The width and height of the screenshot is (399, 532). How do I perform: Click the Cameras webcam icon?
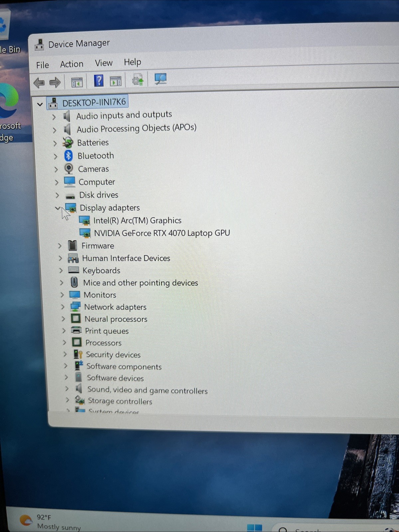tap(69, 169)
